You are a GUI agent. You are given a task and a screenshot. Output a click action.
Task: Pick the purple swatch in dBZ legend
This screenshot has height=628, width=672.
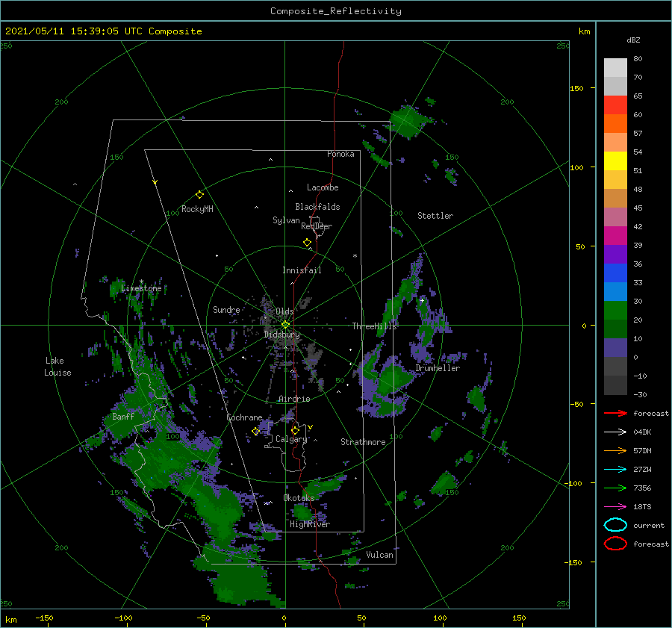[x=615, y=255]
